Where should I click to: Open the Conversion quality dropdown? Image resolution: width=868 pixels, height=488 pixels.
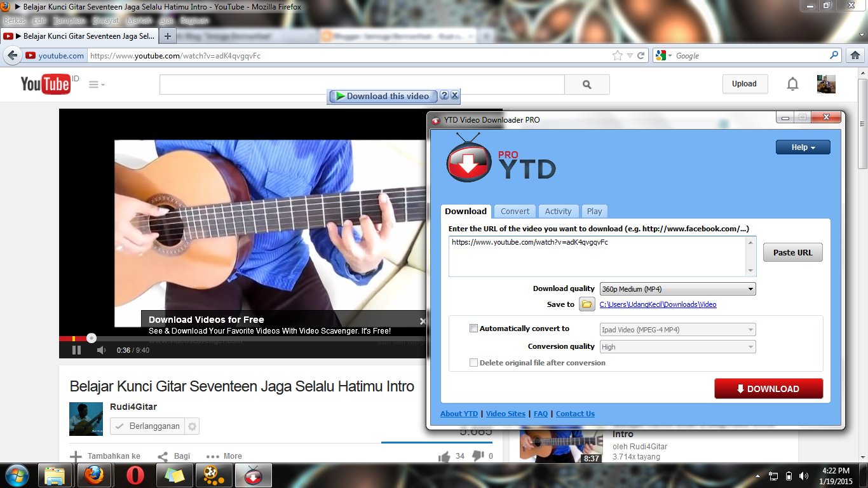coord(678,347)
